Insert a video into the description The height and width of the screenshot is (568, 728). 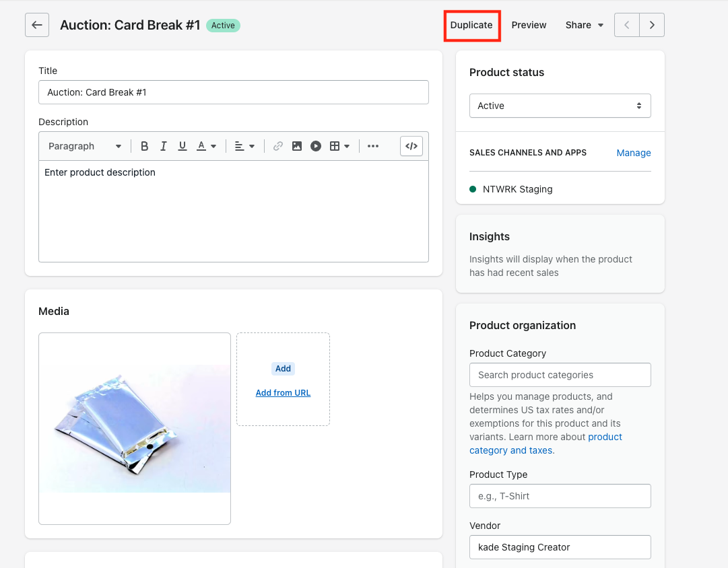(316, 145)
